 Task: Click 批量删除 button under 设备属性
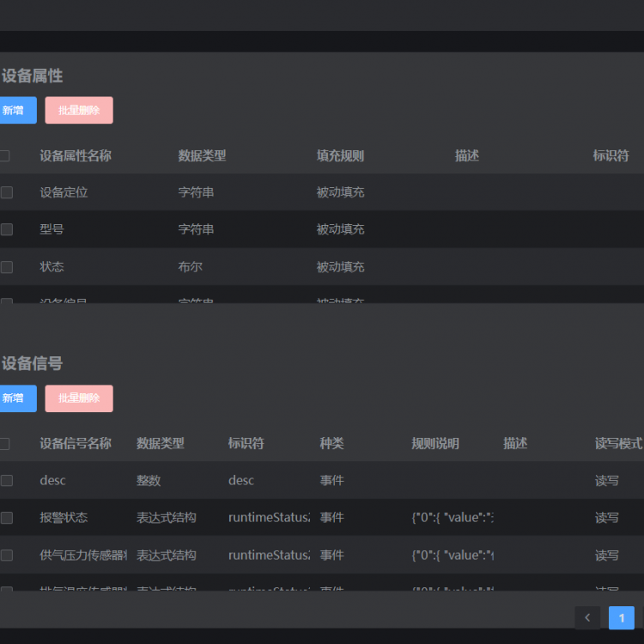79,110
